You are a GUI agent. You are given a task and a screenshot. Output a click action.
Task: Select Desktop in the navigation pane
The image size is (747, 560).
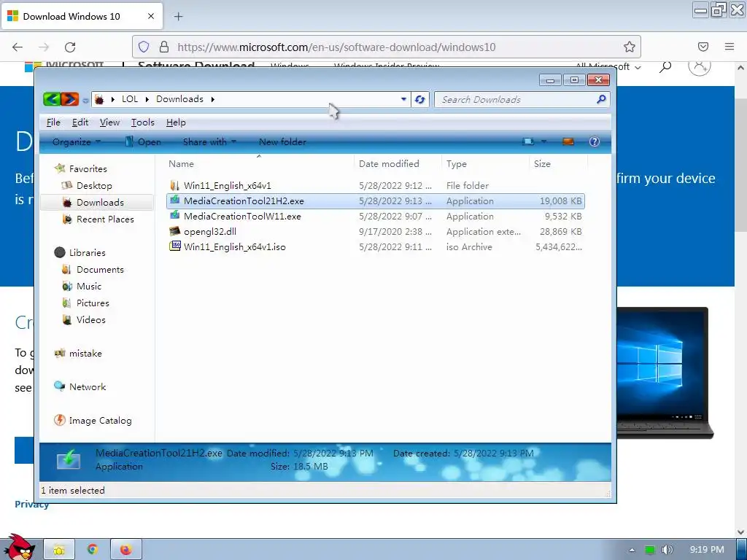pos(94,186)
